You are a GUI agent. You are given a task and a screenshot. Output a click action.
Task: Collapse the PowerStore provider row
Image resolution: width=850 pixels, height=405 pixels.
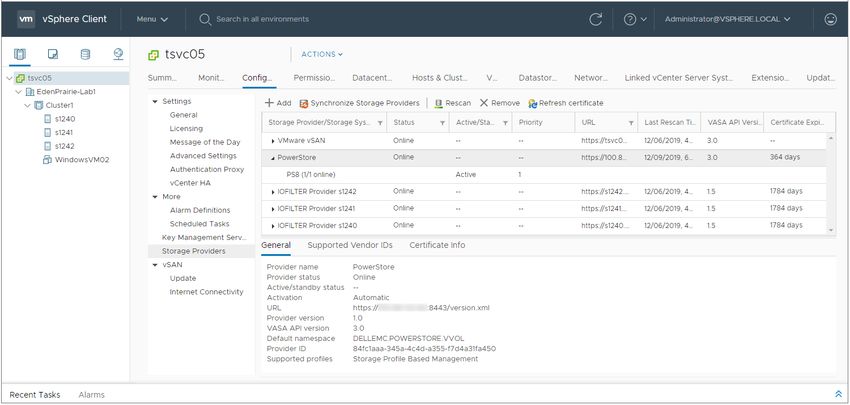pos(273,158)
